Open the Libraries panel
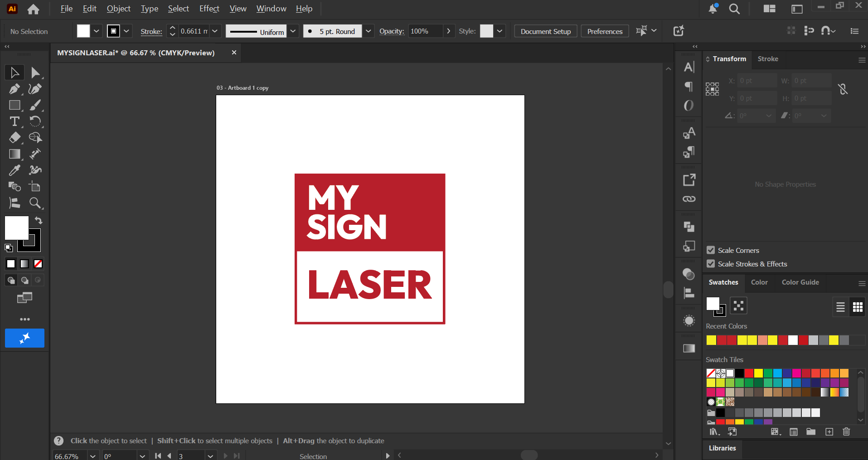This screenshot has width=868, height=460. click(722, 448)
